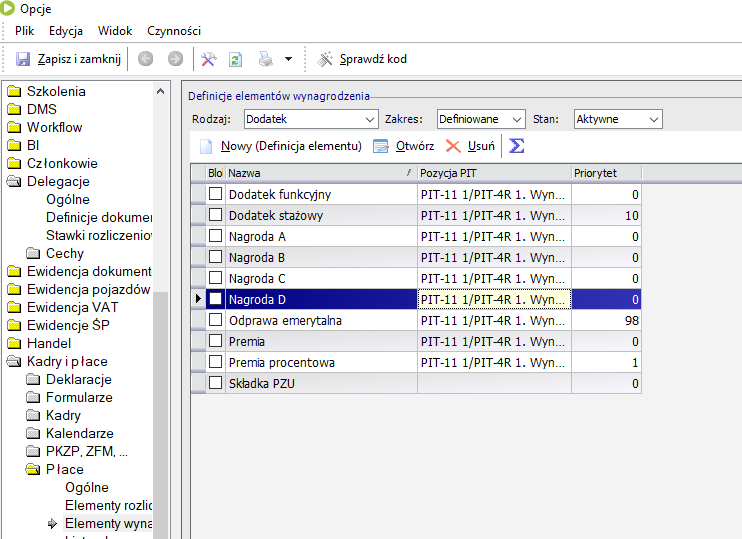The image size is (742, 539).
Task: Click the refresh document icon
Action: coord(235,59)
